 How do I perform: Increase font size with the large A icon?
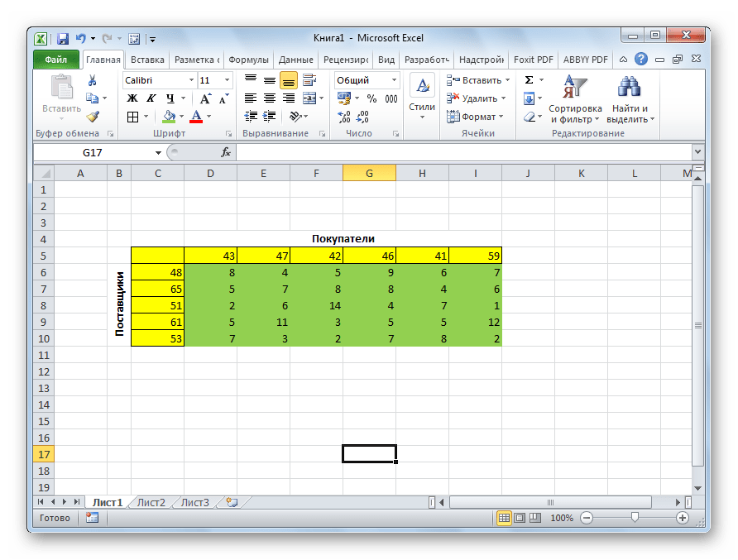pyautogui.click(x=205, y=98)
